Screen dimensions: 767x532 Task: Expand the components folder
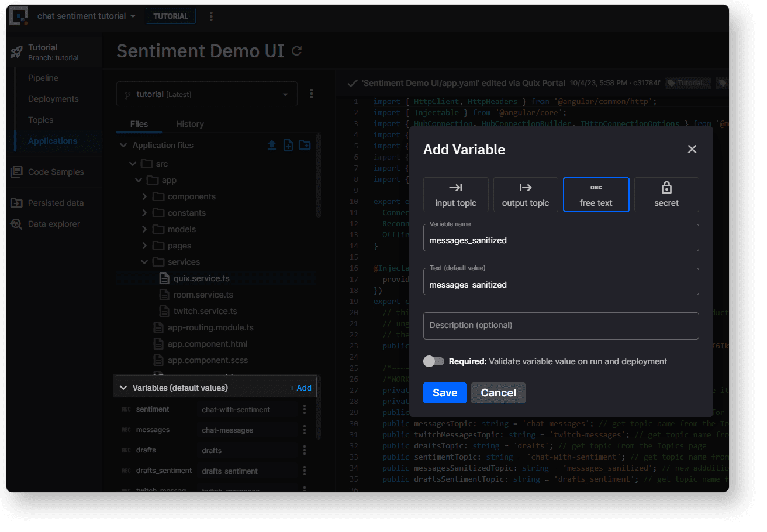144,196
